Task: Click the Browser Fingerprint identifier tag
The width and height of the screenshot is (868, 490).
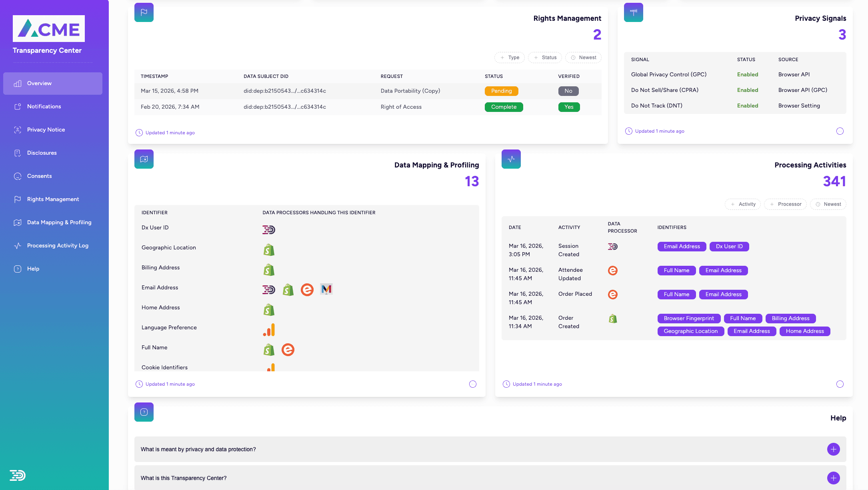Action: pyautogui.click(x=688, y=318)
